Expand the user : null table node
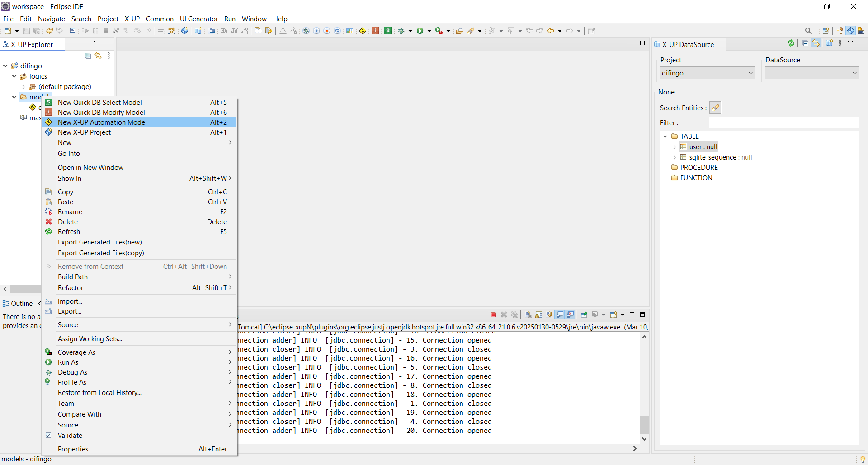 click(x=674, y=147)
